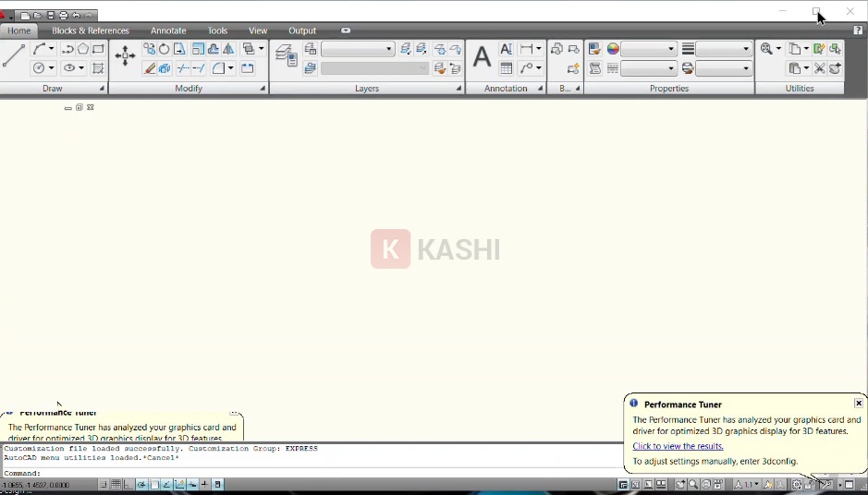Click the lineweight lines icon in Properties
Image resolution: width=868 pixels, height=495 pixels.
point(688,49)
